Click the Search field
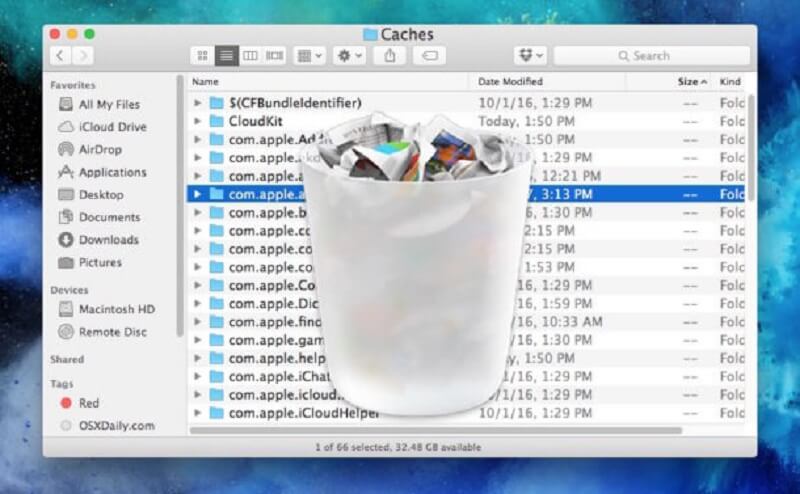This screenshot has height=494, width=800. click(x=651, y=56)
